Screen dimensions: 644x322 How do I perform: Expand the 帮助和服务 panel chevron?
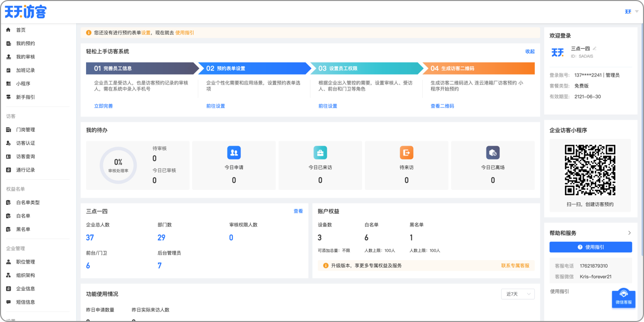tap(629, 233)
